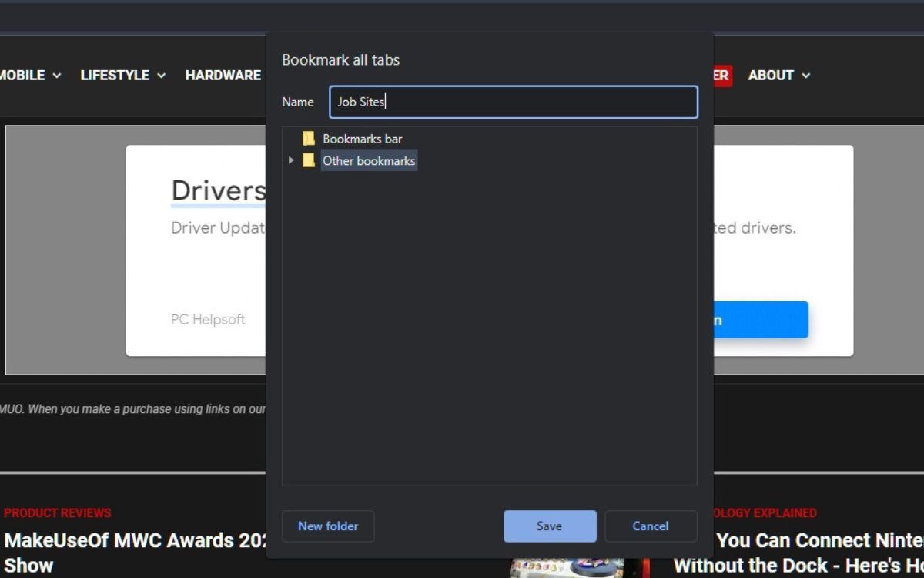Click the Bookmarks bar folder icon
The width and height of the screenshot is (924, 578).
pyautogui.click(x=309, y=139)
